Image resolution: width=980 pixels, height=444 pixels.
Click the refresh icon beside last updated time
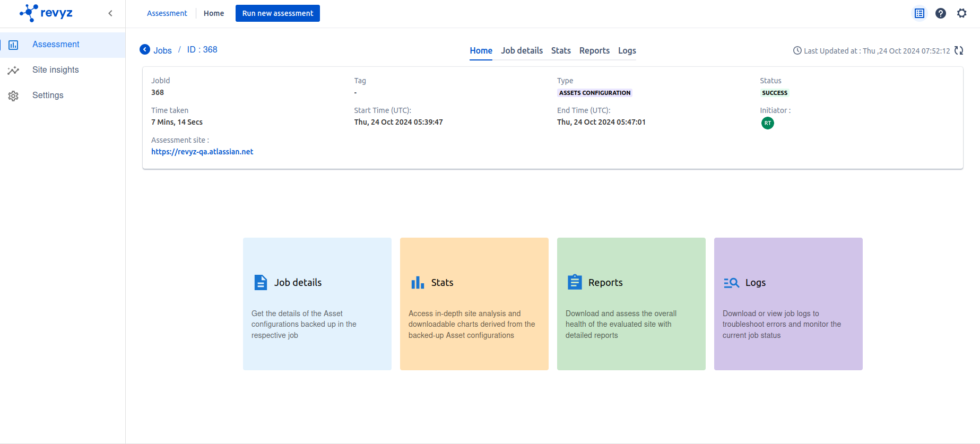click(x=959, y=50)
